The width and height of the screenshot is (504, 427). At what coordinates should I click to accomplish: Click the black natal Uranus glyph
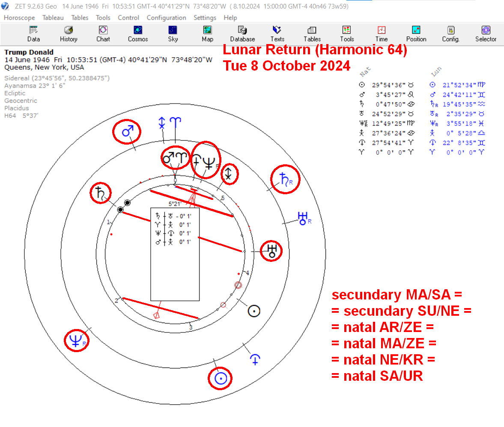[272, 251]
